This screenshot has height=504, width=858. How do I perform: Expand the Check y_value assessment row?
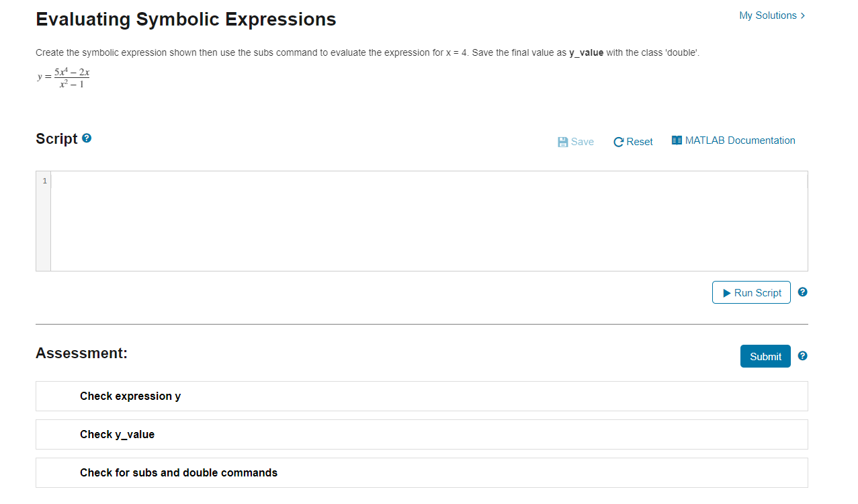(x=422, y=434)
